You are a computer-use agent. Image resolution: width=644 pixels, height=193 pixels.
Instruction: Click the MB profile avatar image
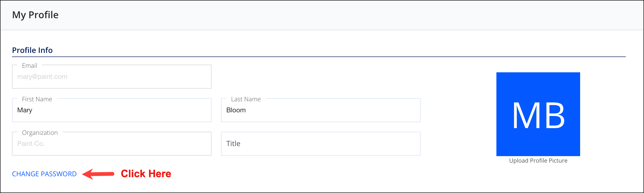click(x=538, y=114)
